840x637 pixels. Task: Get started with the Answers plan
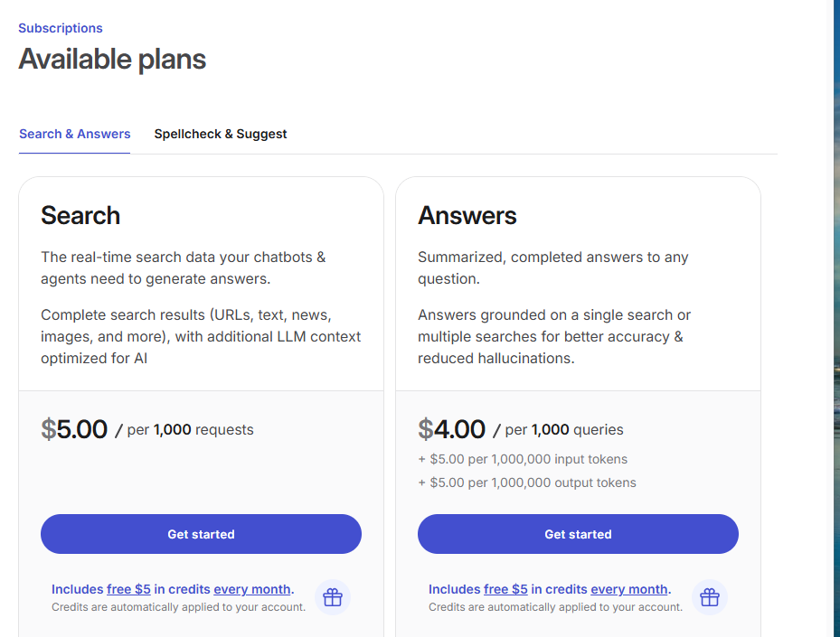[x=578, y=534]
